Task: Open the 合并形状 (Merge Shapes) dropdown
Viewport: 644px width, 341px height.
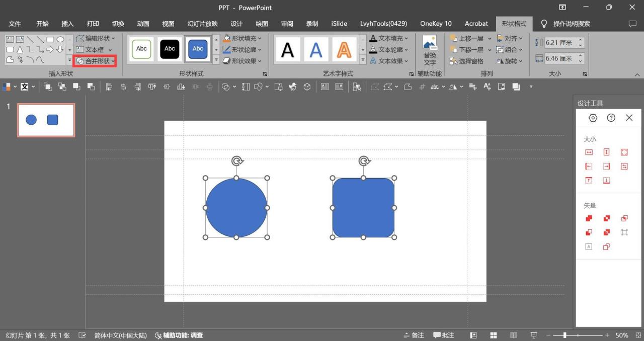Action: pos(95,61)
